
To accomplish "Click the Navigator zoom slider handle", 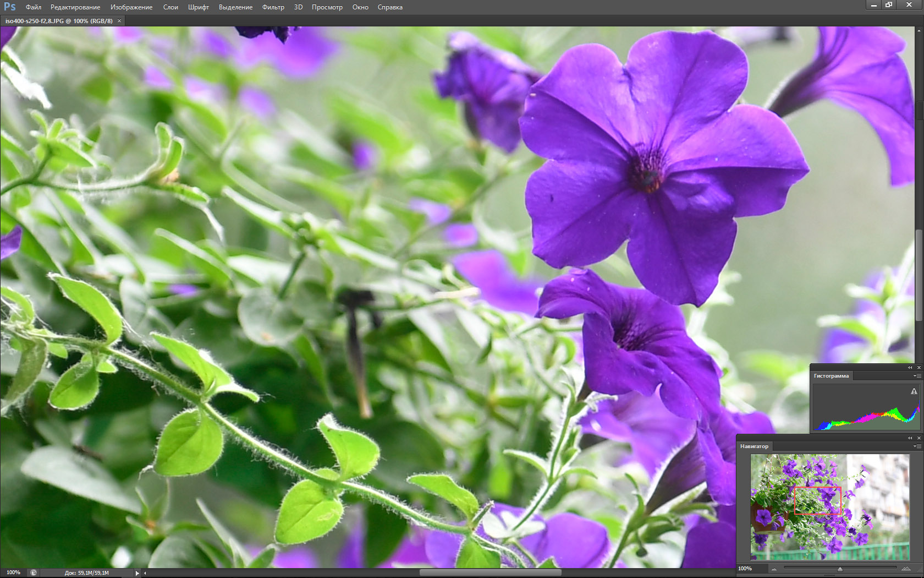I will 840,569.
